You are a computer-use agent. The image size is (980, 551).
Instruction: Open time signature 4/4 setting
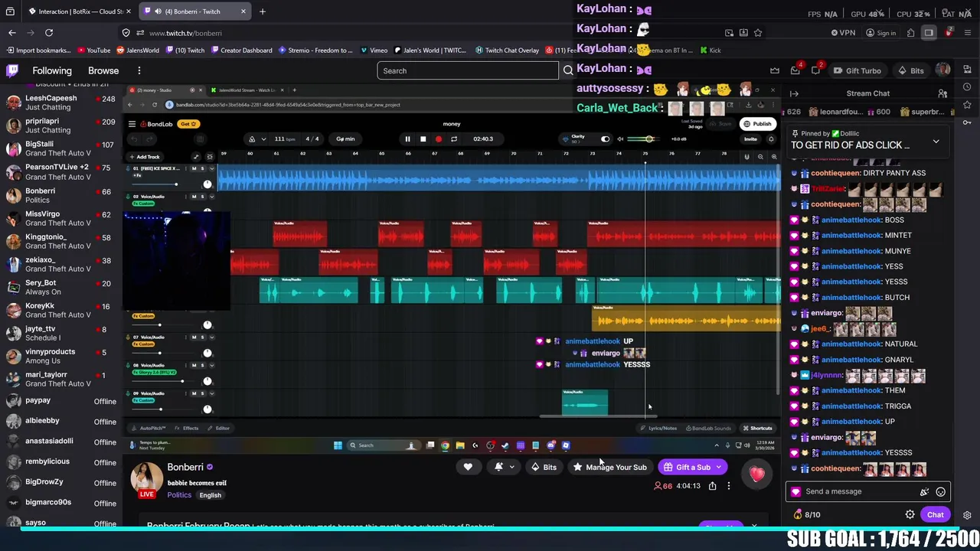pos(312,139)
